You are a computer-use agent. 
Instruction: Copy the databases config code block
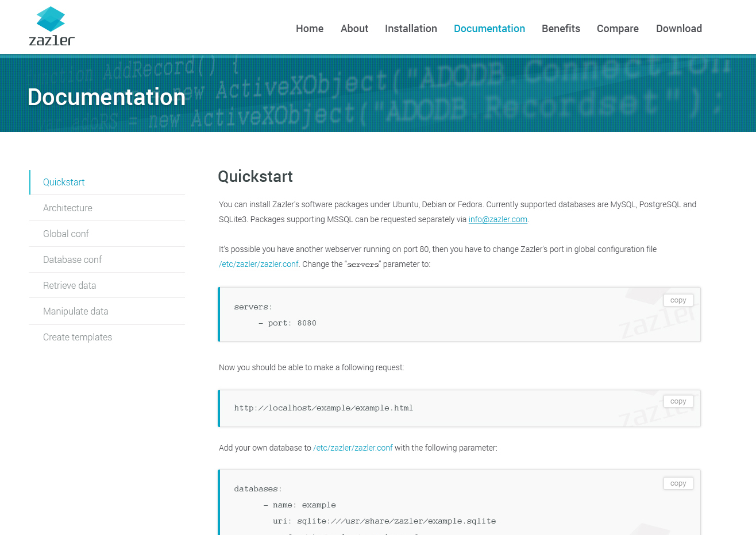[678, 483]
